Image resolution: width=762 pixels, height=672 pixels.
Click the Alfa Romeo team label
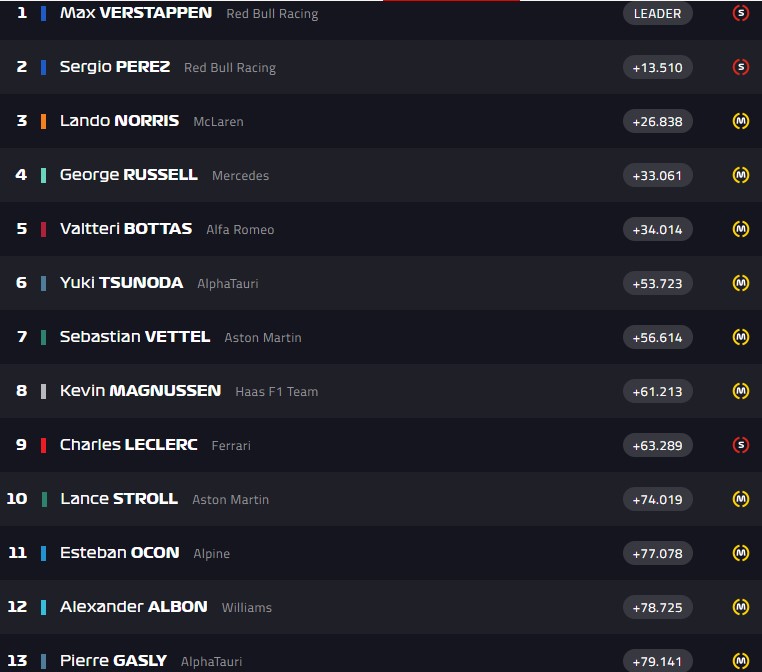(240, 230)
